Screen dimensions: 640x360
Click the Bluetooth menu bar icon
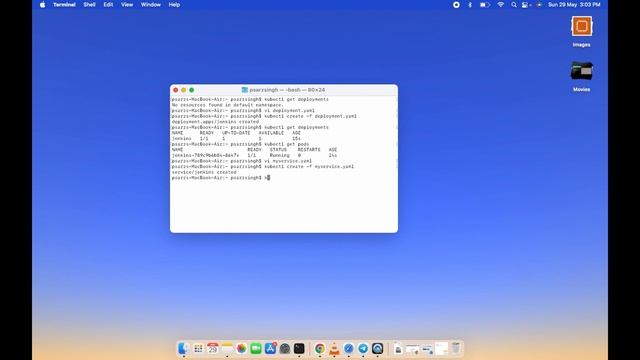click(470, 5)
